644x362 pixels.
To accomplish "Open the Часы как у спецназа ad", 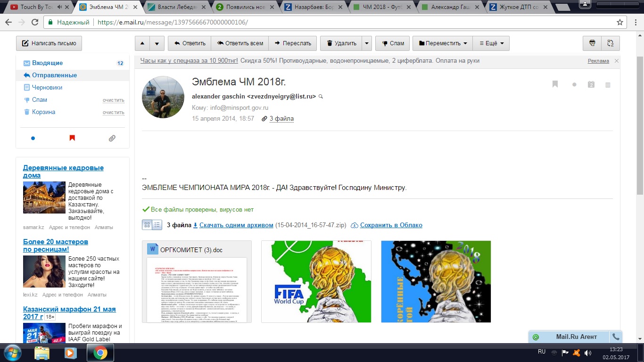I will [190, 61].
